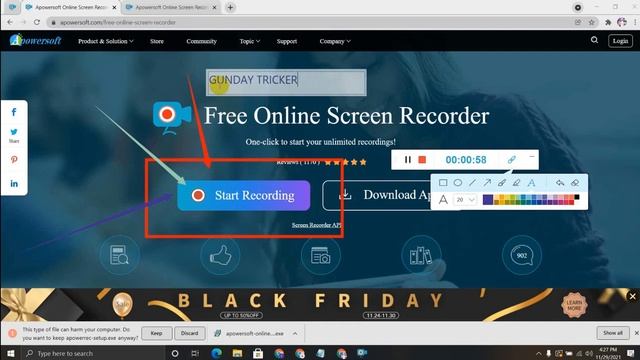Keep the downloaded apowerrec-setup.exe file

[156, 333]
